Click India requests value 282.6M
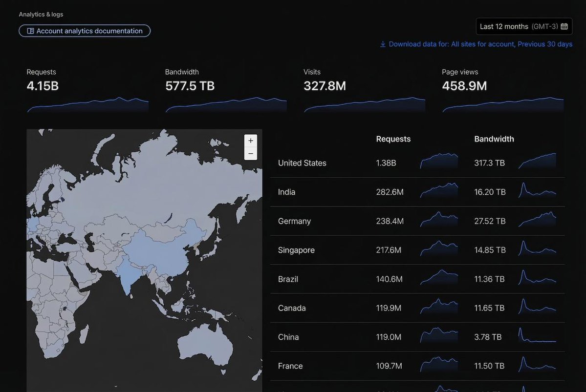Viewport: 586px width, 392px height. pyautogui.click(x=390, y=192)
